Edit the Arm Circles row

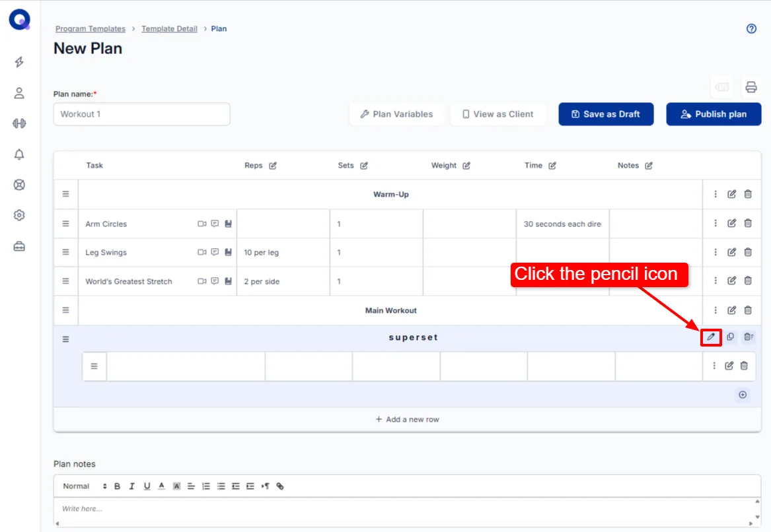731,223
